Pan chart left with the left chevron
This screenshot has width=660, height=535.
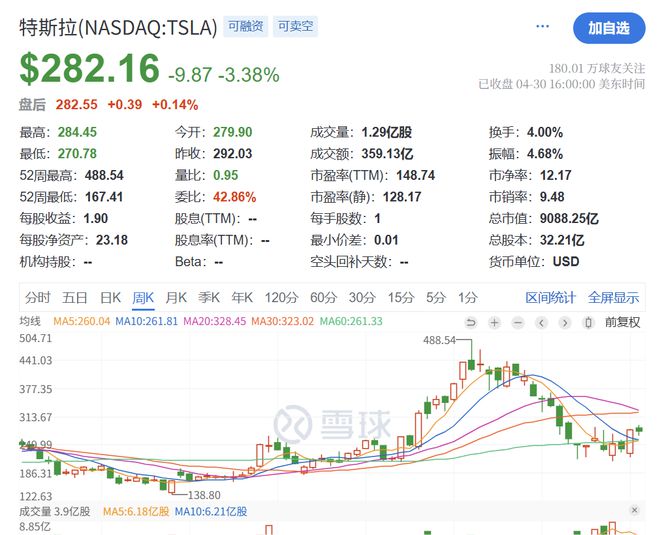pos(541,323)
